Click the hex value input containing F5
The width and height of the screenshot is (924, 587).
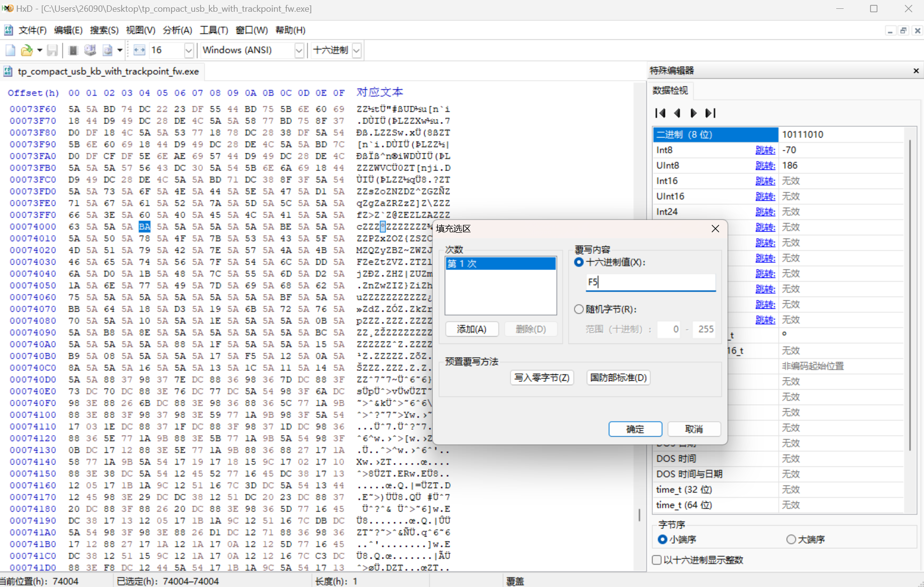pyautogui.click(x=650, y=282)
